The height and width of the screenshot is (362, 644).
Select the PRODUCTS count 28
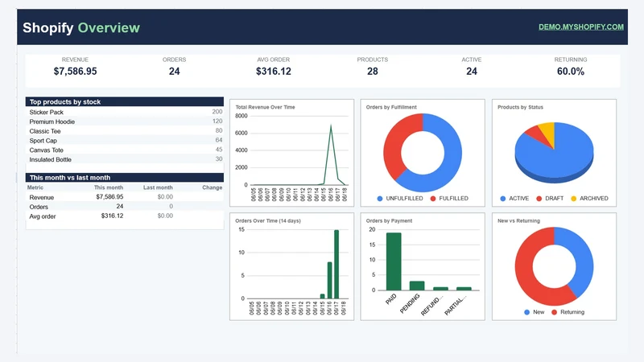click(x=373, y=72)
